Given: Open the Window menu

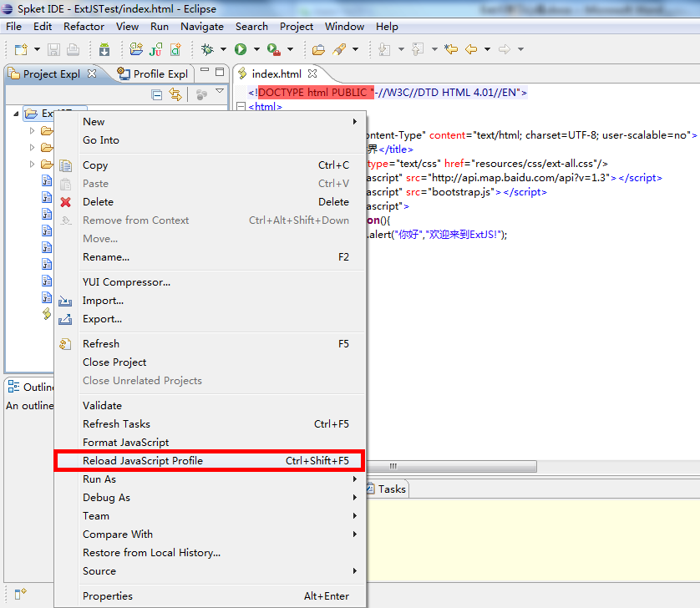Looking at the screenshot, I should click(344, 26).
